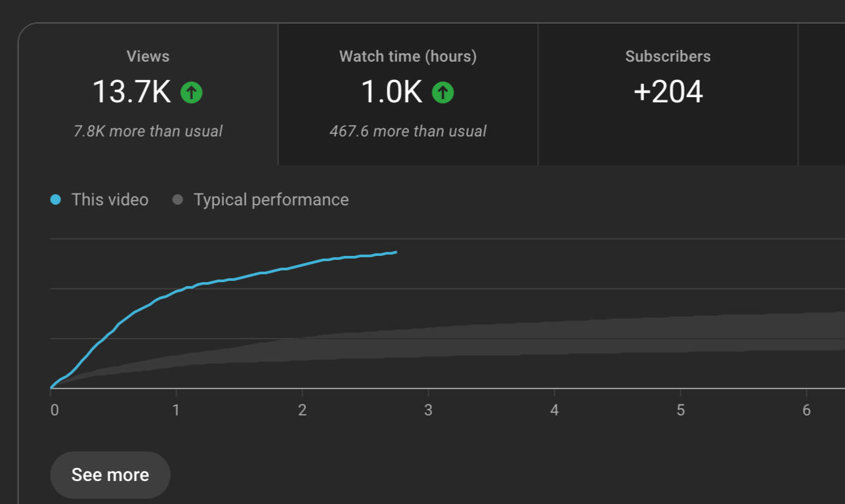Select the Views metric tab

click(x=148, y=94)
